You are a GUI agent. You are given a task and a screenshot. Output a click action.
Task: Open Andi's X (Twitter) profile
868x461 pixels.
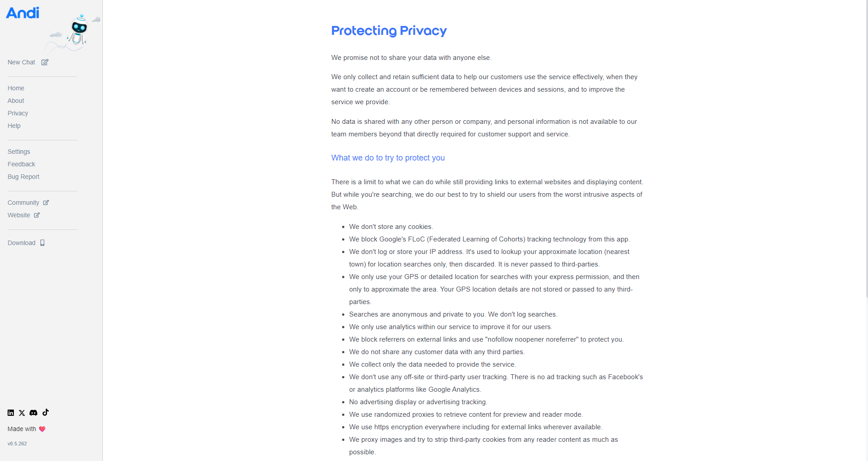[x=22, y=413]
